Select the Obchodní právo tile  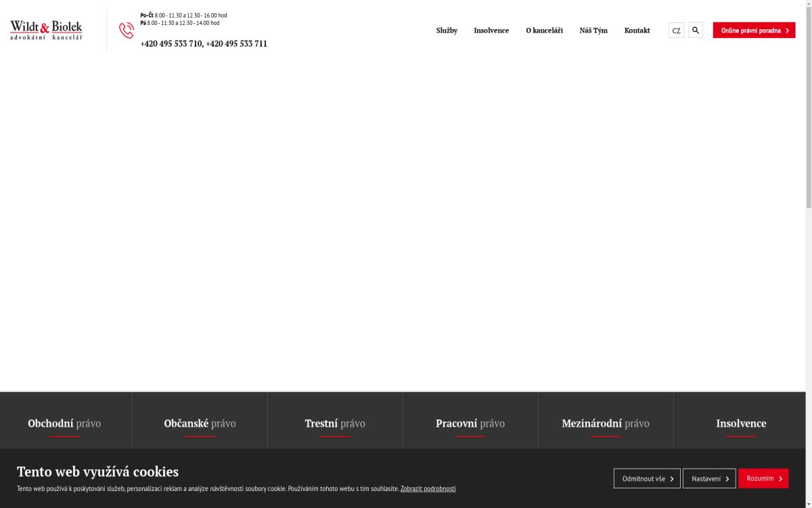pos(64,423)
